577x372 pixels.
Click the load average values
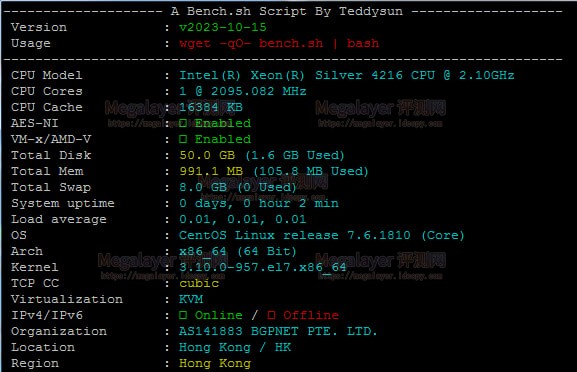pos(243,219)
